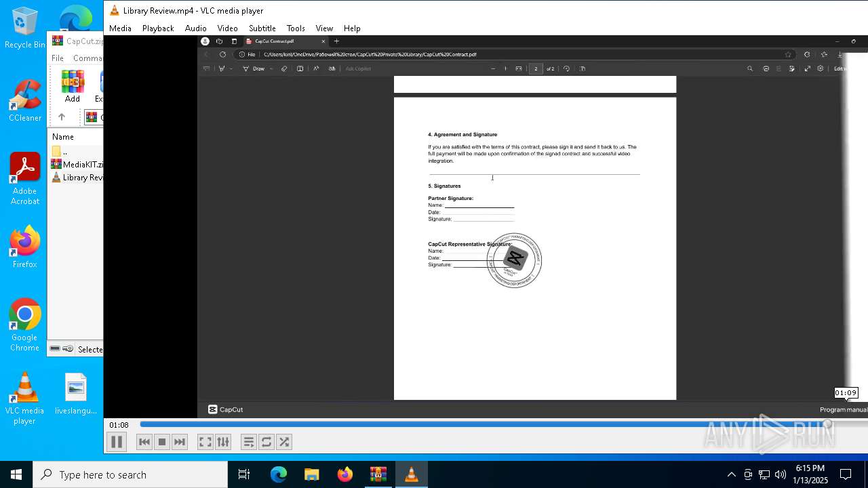
Task: Click VLC taskbar button
Action: pos(412,474)
